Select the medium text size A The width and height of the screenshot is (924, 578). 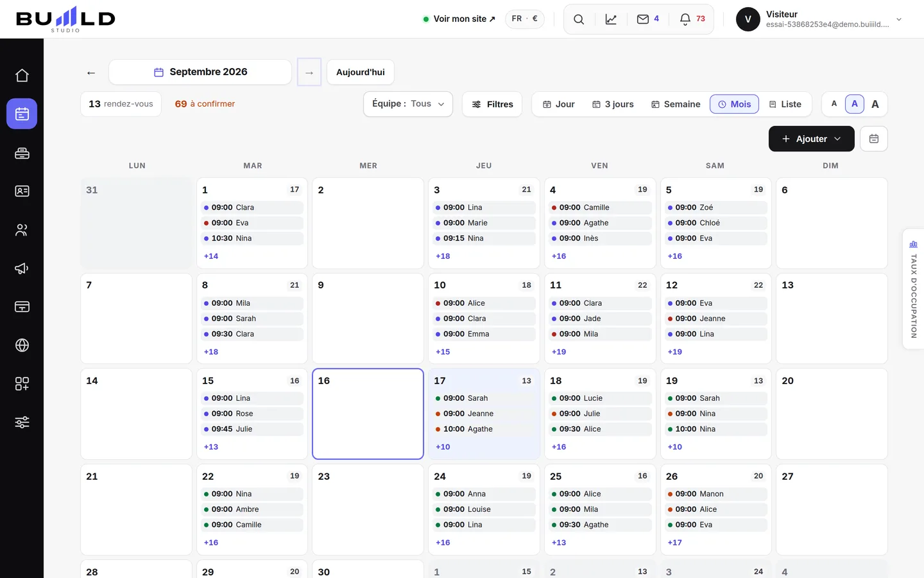855,104
